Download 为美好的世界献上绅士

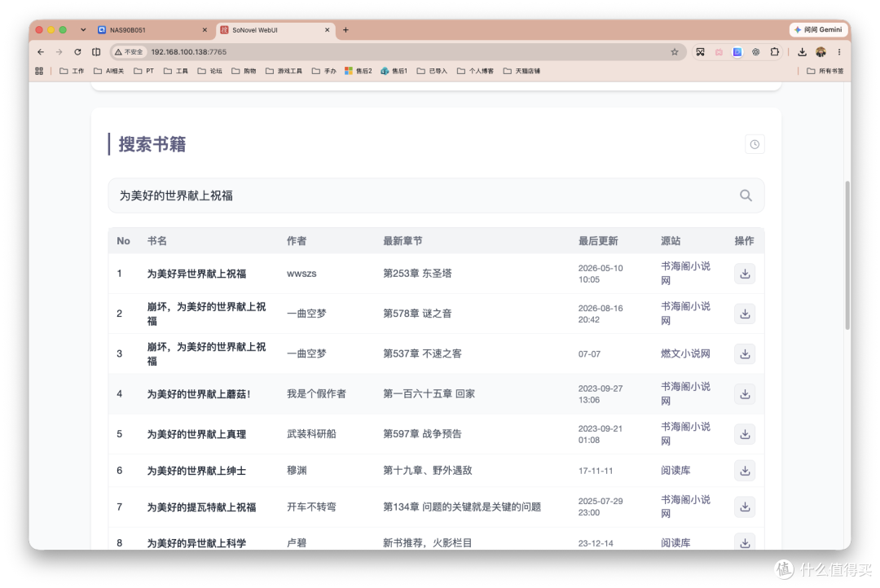pos(744,471)
